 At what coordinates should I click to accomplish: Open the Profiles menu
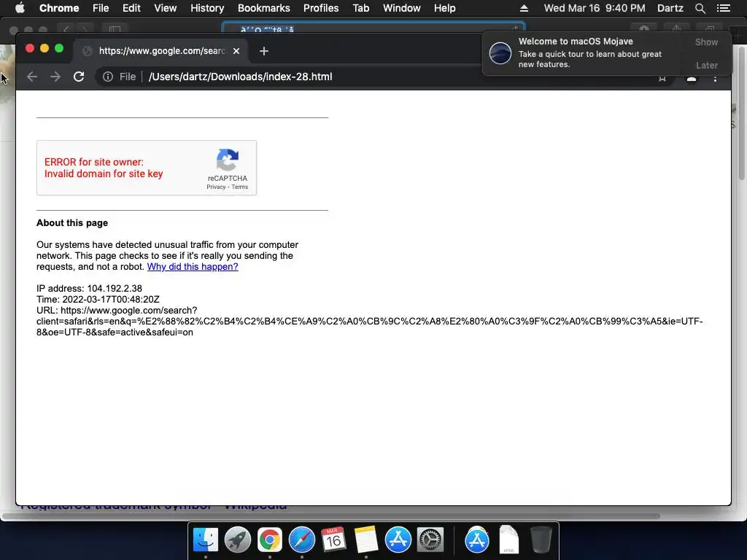click(x=321, y=8)
